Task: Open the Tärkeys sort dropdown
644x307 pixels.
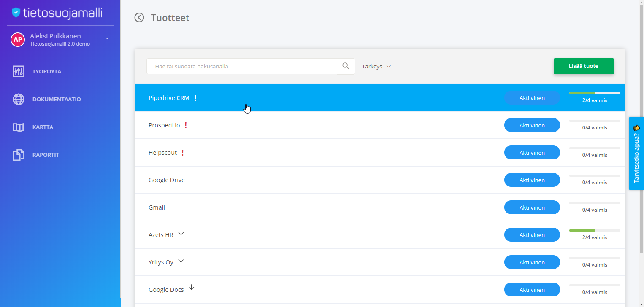Action: pos(376,67)
